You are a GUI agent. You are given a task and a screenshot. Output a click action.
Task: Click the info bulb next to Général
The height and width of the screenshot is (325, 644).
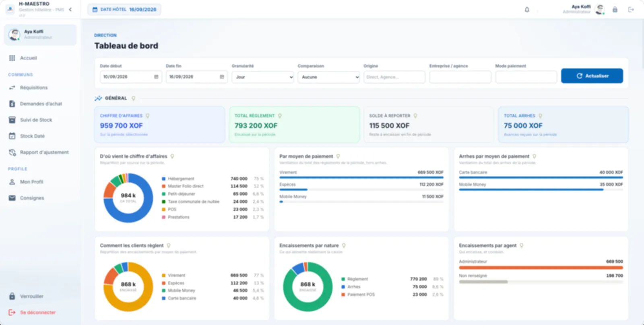click(x=134, y=98)
